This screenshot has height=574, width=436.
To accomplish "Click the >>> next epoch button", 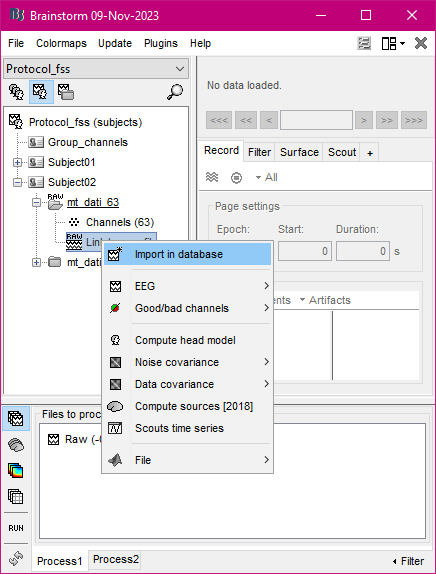I will (414, 120).
